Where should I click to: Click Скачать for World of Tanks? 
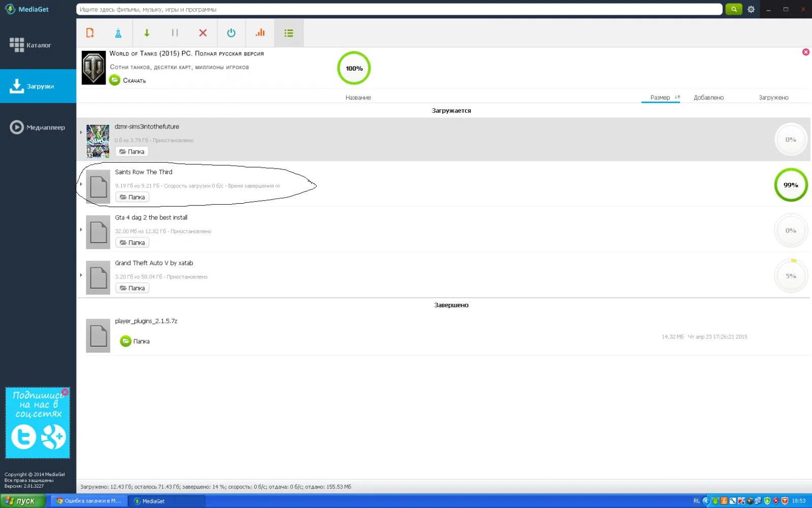pyautogui.click(x=128, y=80)
